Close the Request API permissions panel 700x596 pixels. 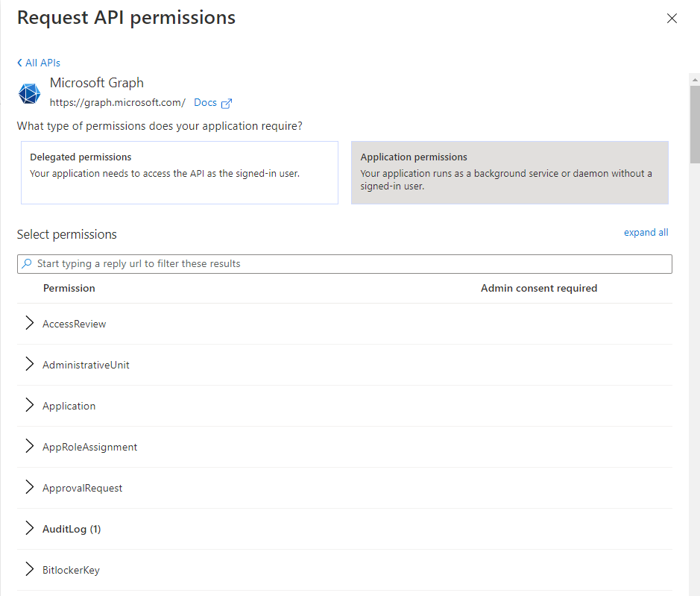click(x=672, y=19)
